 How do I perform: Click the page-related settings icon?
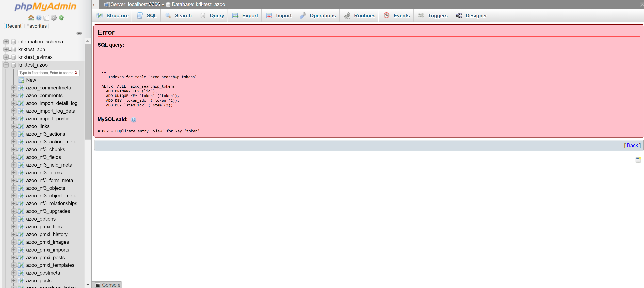(638, 160)
